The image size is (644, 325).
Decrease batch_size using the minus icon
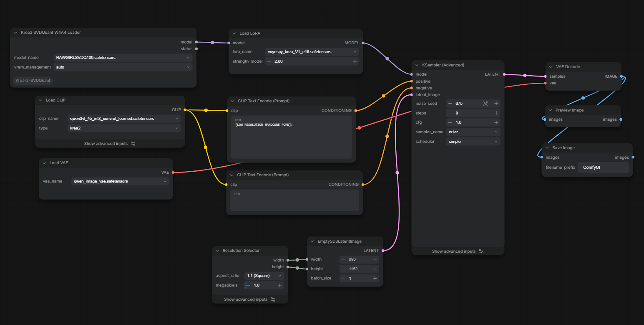coord(343,279)
